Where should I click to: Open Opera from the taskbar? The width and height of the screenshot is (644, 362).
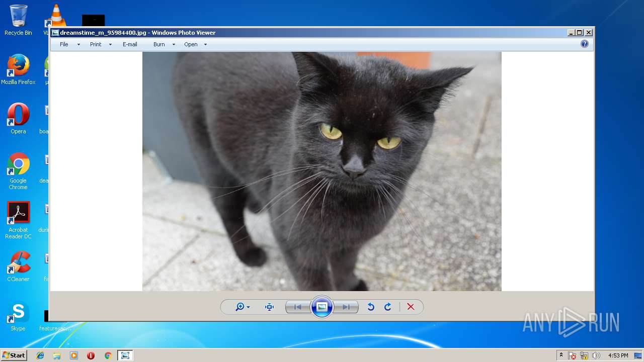click(91, 355)
